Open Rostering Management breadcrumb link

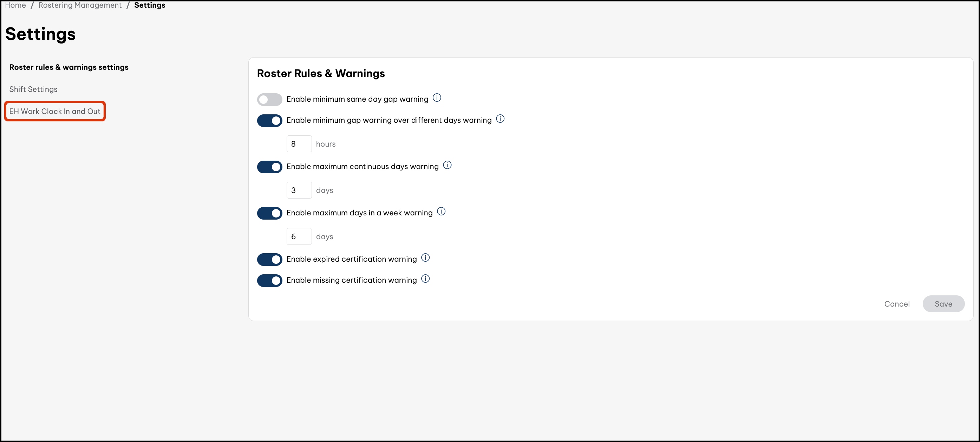click(80, 5)
